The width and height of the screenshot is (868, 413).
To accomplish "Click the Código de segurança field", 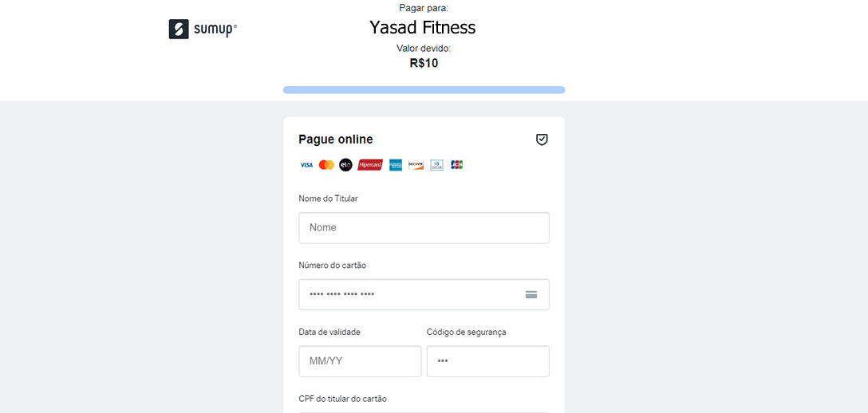I will tap(487, 361).
